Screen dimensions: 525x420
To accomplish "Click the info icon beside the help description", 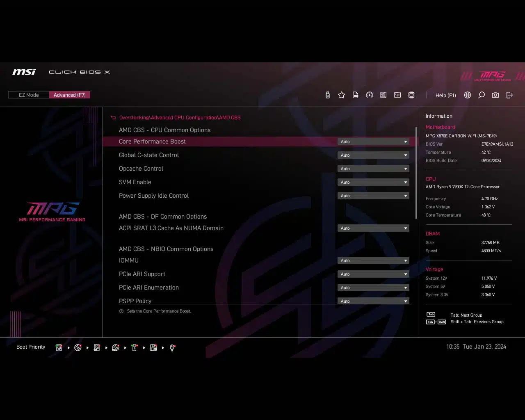I will (x=121, y=311).
